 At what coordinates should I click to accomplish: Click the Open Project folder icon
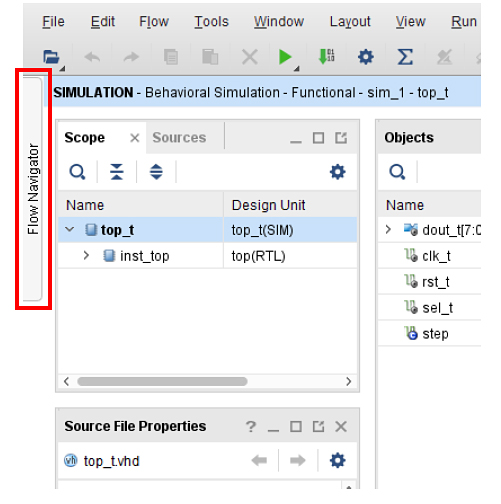click(51, 57)
